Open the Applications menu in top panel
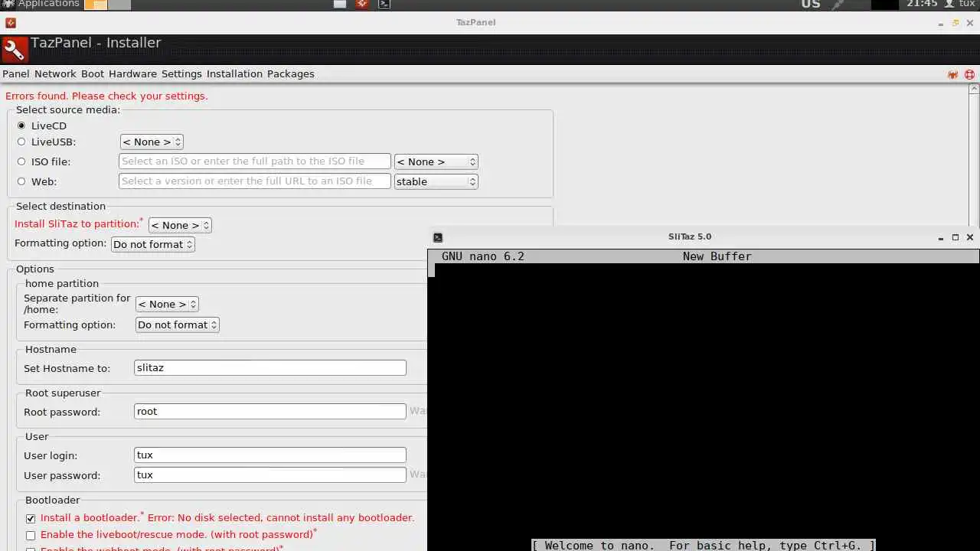980x551 pixels. click(41, 4)
